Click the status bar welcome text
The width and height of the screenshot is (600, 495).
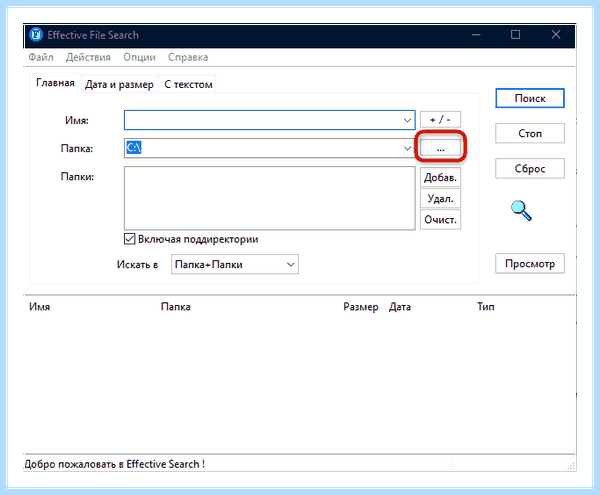coord(114,464)
